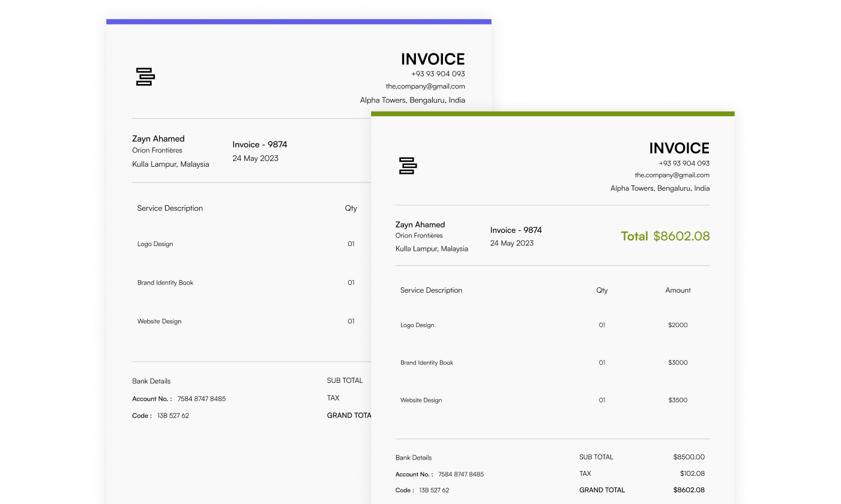Image resolution: width=841 pixels, height=504 pixels.
Task: Click the Amount column header
Action: [x=678, y=290]
